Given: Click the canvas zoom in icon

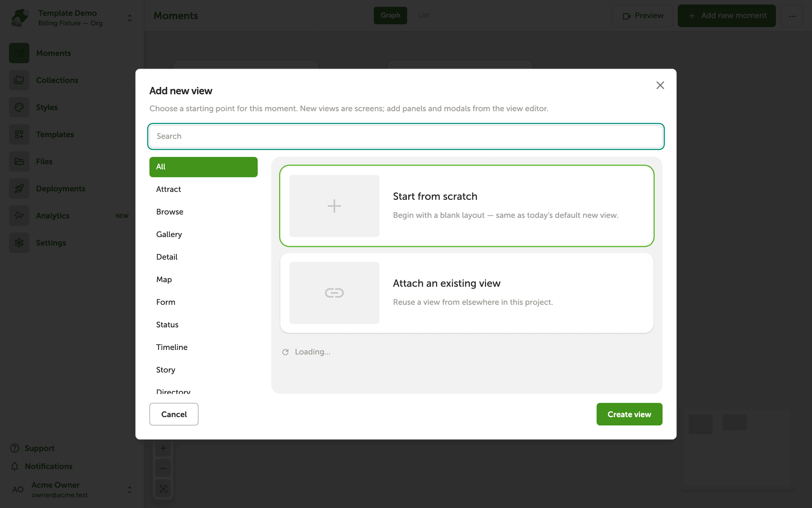Looking at the screenshot, I should tap(164, 448).
